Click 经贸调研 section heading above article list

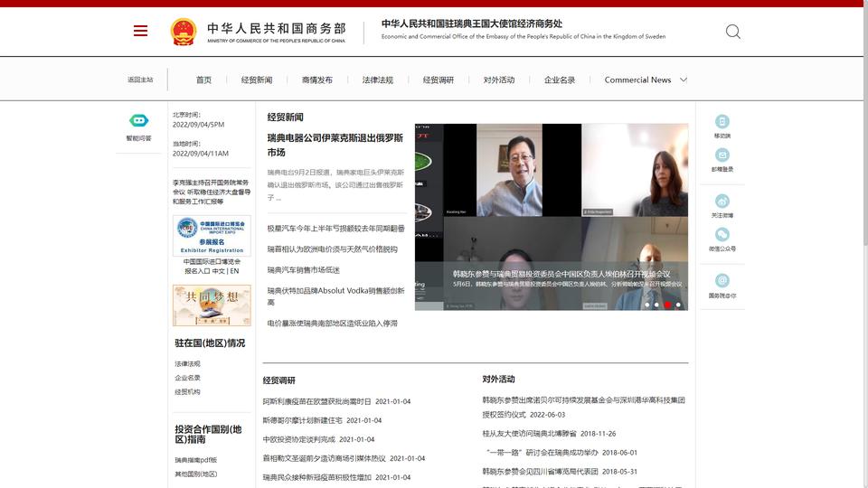279,380
